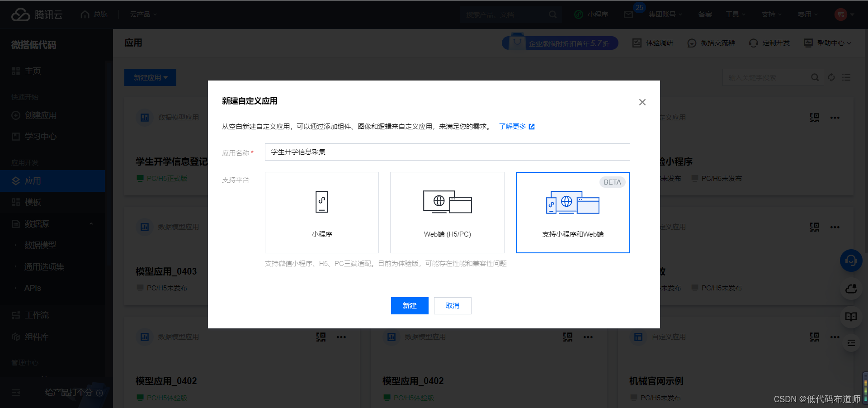The width and height of the screenshot is (868, 408).
Task: Show QR code for left 模型应用_0402 card
Action: click(321, 337)
